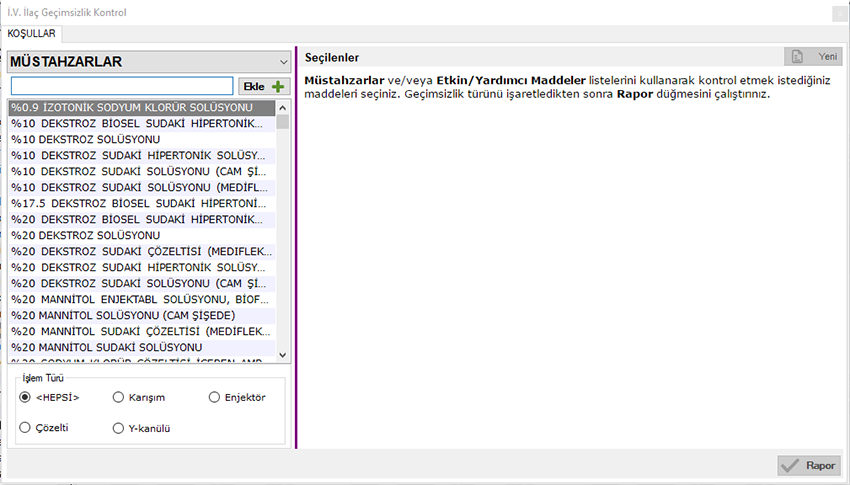The width and height of the screenshot is (850, 485).
Task: Select the <HEPSİ> radio option
Action: click(25, 397)
